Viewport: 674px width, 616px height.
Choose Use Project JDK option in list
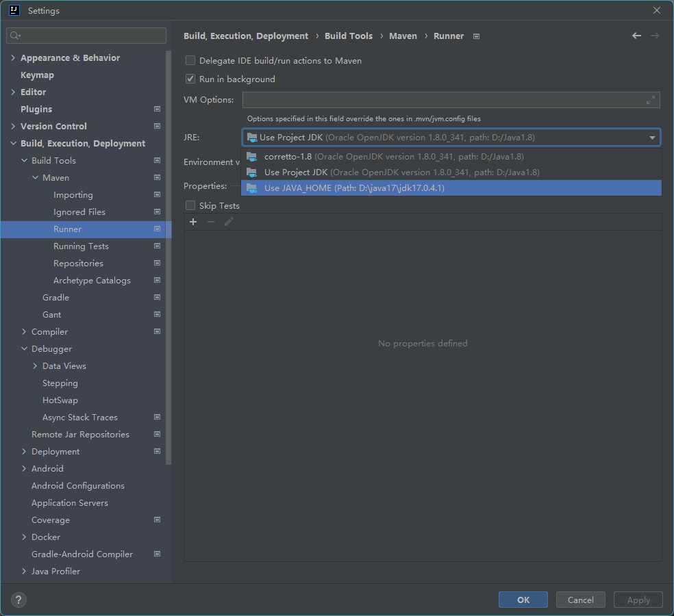point(451,172)
